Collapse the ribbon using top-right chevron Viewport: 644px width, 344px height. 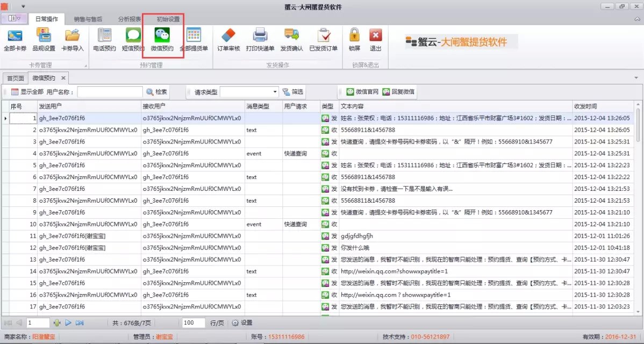(x=638, y=19)
